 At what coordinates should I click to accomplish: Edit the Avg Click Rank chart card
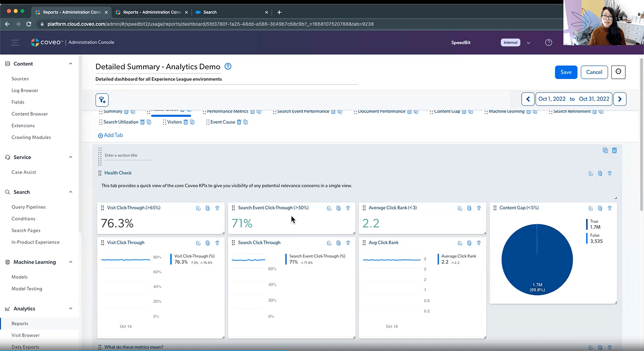[x=460, y=243]
